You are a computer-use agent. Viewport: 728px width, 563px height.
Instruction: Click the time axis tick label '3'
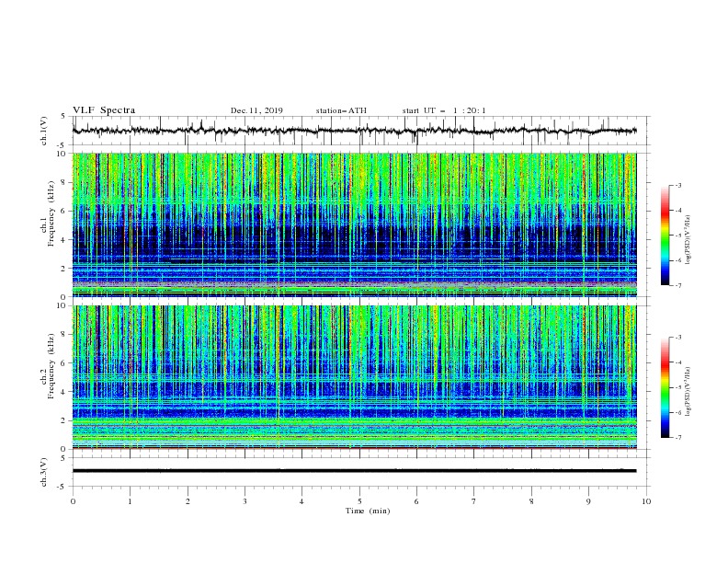(245, 501)
